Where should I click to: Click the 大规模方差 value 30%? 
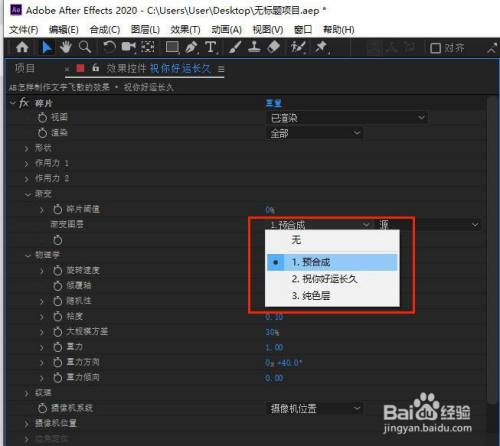point(272,332)
